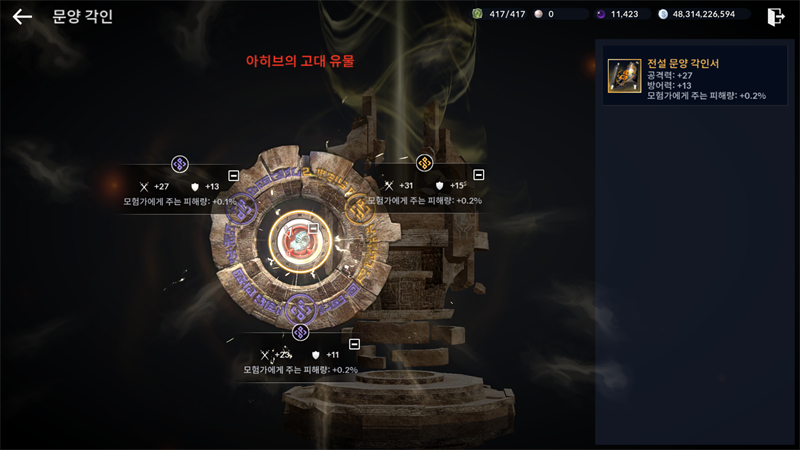The width and height of the screenshot is (800, 450).
Task: Select the 전설 문양 각인서 item entry
Action: coord(695,76)
